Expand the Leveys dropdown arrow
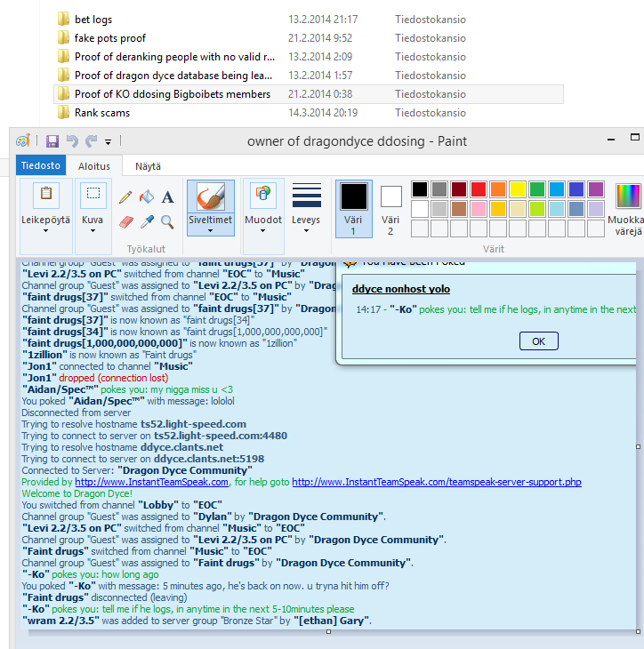The width and height of the screenshot is (644, 649). 306,231
